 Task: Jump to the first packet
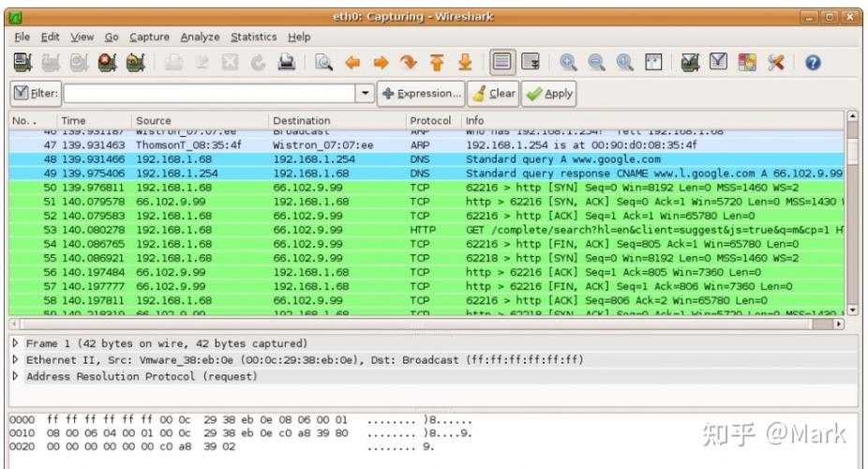438,62
